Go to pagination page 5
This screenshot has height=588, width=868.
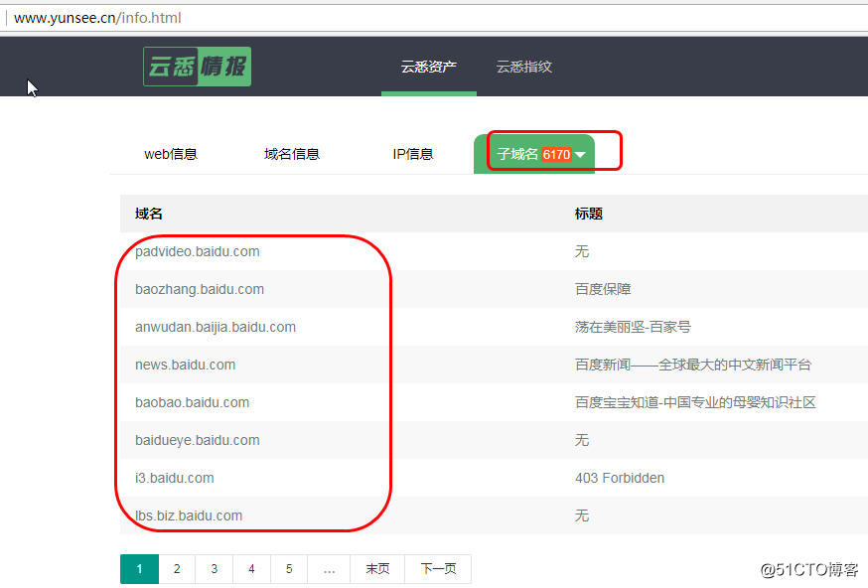(289, 568)
